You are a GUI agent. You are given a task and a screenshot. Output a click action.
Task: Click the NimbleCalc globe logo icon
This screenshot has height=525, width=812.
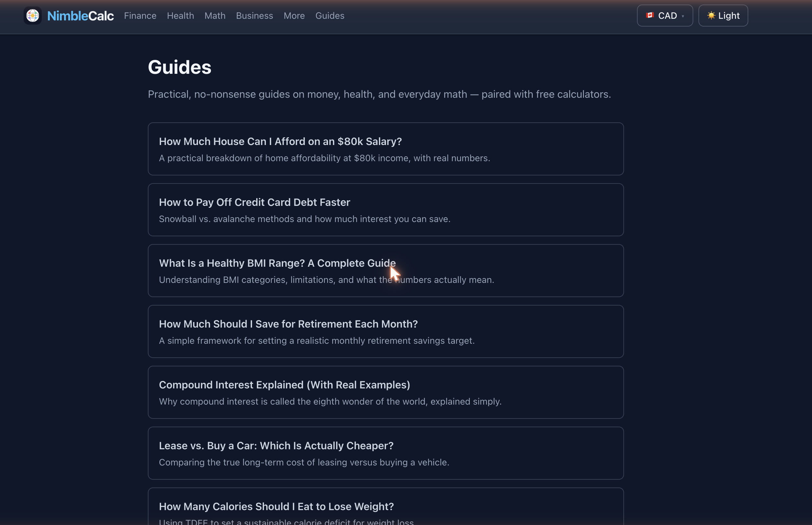[32, 16]
